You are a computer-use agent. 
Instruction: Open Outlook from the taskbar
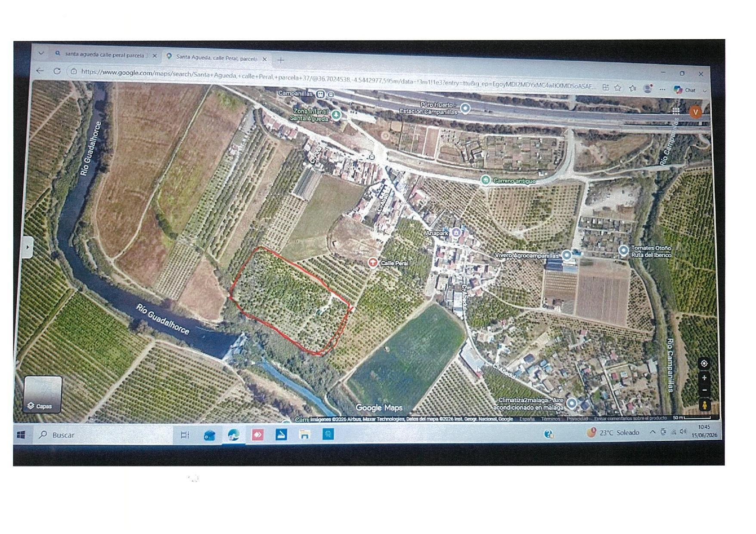209,435
